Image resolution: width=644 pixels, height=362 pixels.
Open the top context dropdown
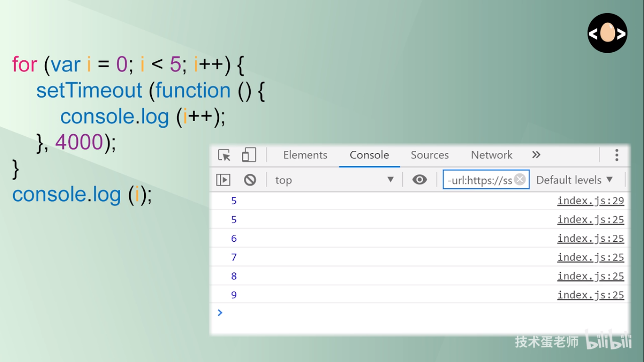point(334,180)
